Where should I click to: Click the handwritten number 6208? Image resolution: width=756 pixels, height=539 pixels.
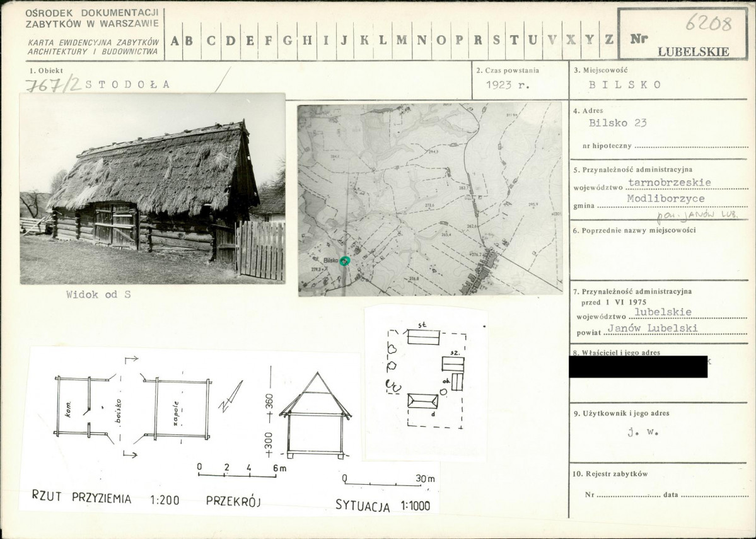tap(709, 23)
